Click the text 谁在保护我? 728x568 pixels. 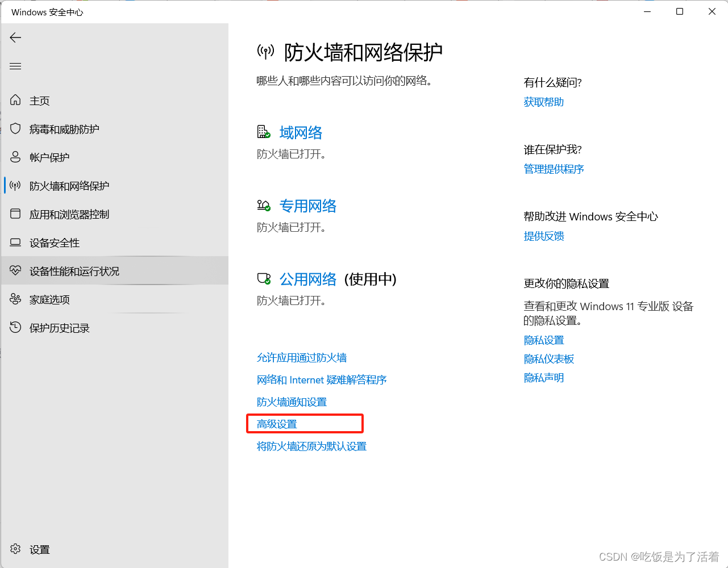click(553, 149)
